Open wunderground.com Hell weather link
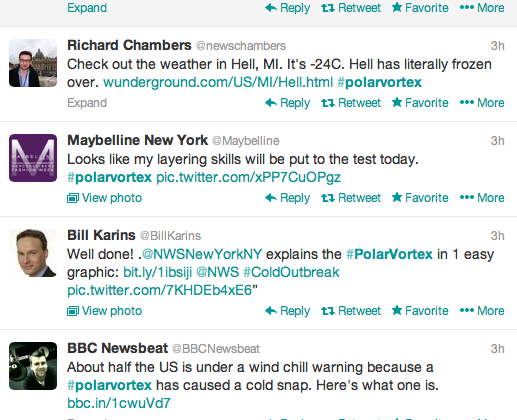The image size is (517, 420). pyautogui.click(x=218, y=82)
